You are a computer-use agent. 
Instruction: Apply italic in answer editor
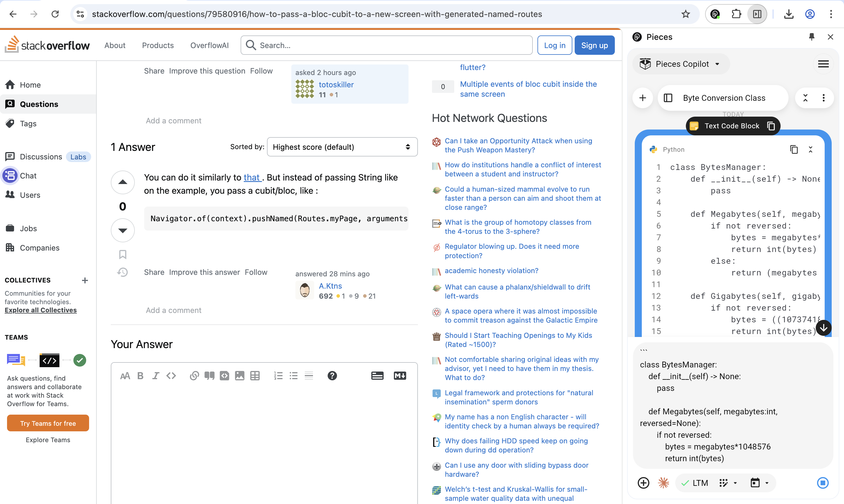(x=156, y=376)
